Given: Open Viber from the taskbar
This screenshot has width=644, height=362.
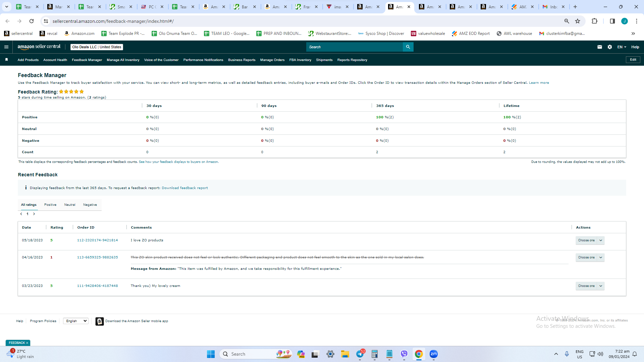Looking at the screenshot, I should coord(404,354).
